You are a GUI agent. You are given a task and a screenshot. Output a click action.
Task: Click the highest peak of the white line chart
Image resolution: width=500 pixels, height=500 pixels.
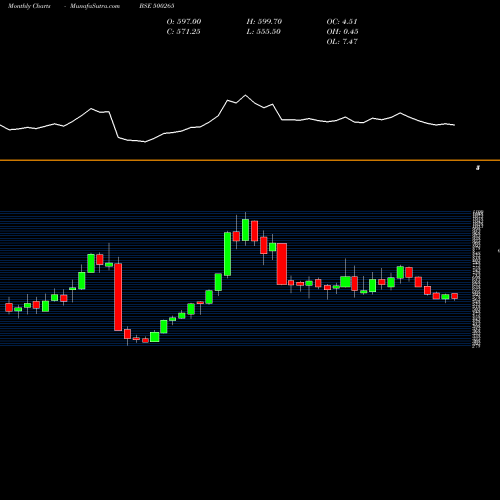tap(246, 95)
